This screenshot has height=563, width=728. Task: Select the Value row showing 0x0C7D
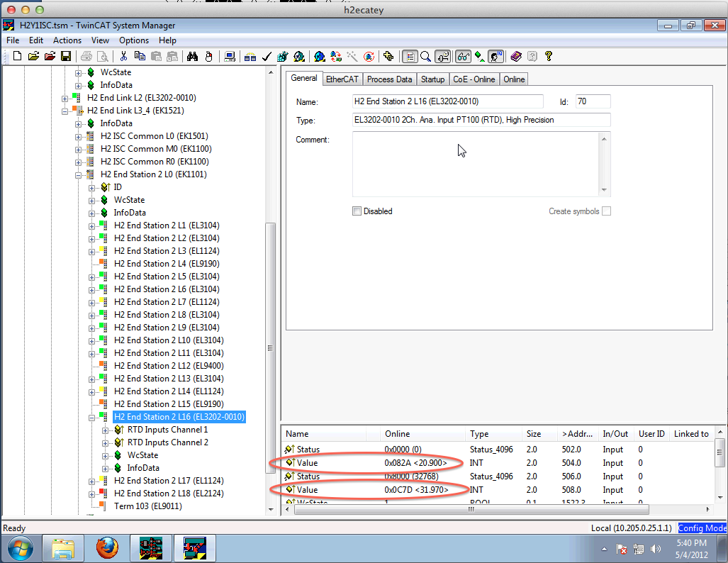click(498, 489)
